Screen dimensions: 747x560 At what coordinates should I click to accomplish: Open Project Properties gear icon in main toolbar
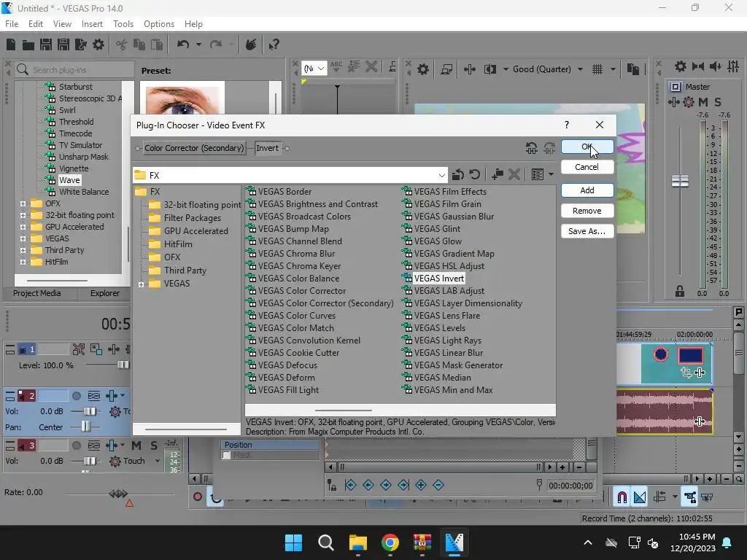[x=98, y=44]
